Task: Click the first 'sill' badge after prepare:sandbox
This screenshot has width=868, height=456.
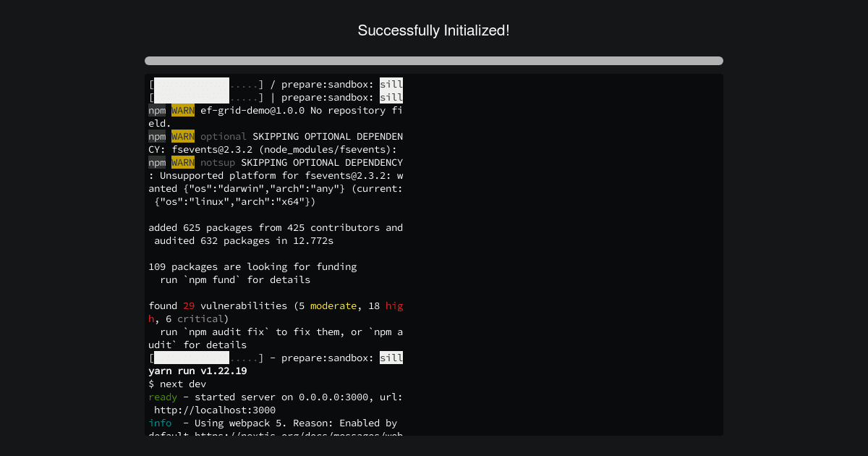Action: tap(391, 84)
